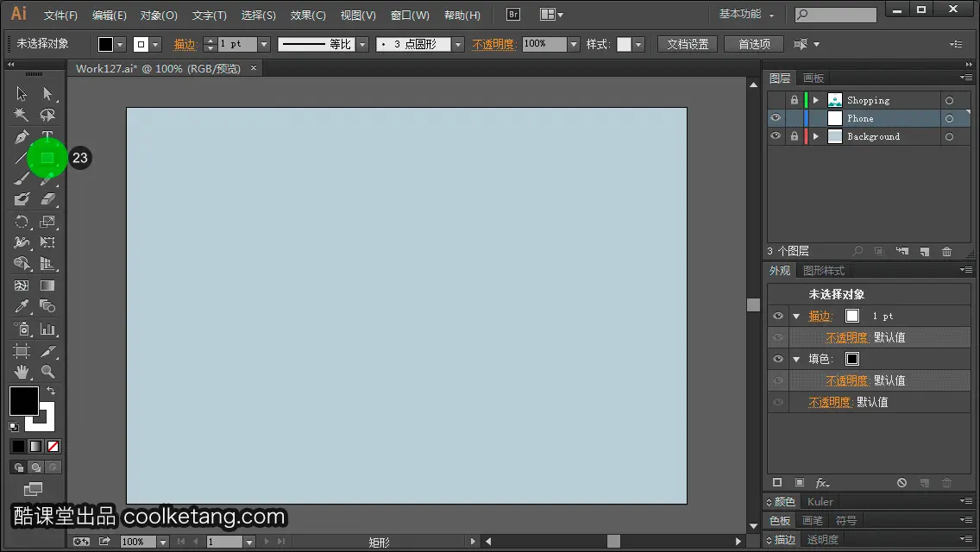This screenshot has width=980, height=552.
Task: Target the Phone layer circle
Action: pos(949,118)
